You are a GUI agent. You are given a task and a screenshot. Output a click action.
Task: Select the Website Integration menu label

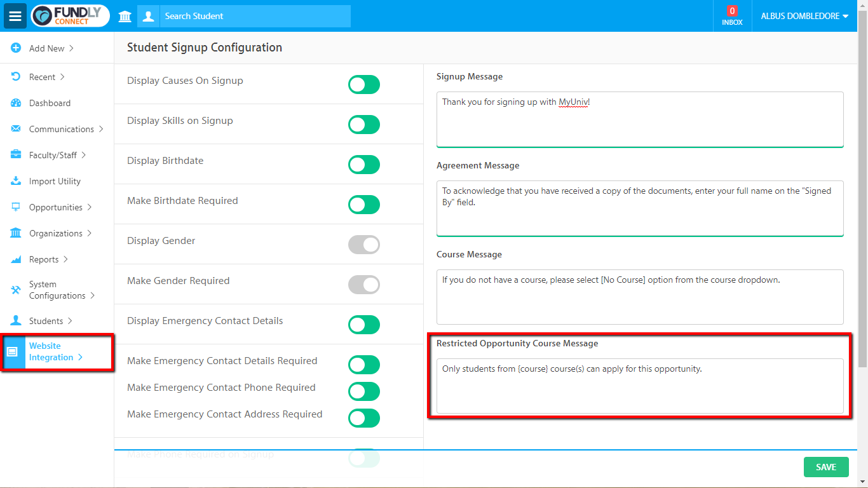click(51, 351)
